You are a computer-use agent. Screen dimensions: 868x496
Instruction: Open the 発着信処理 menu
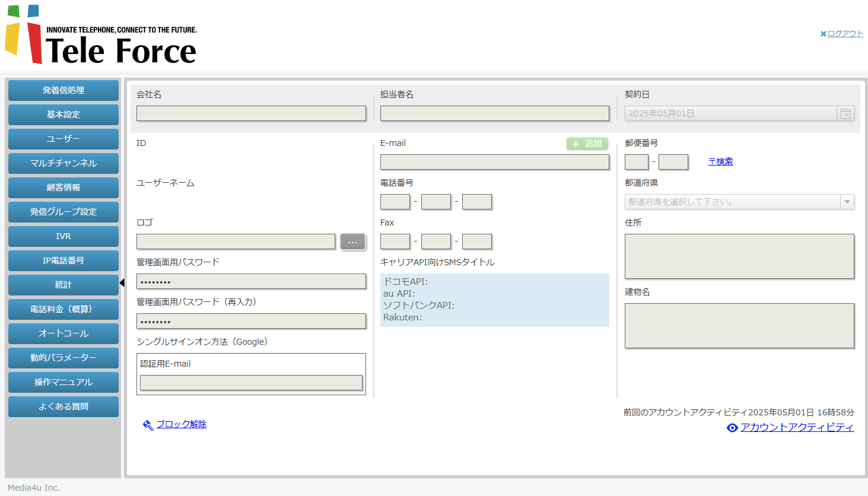tap(63, 90)
